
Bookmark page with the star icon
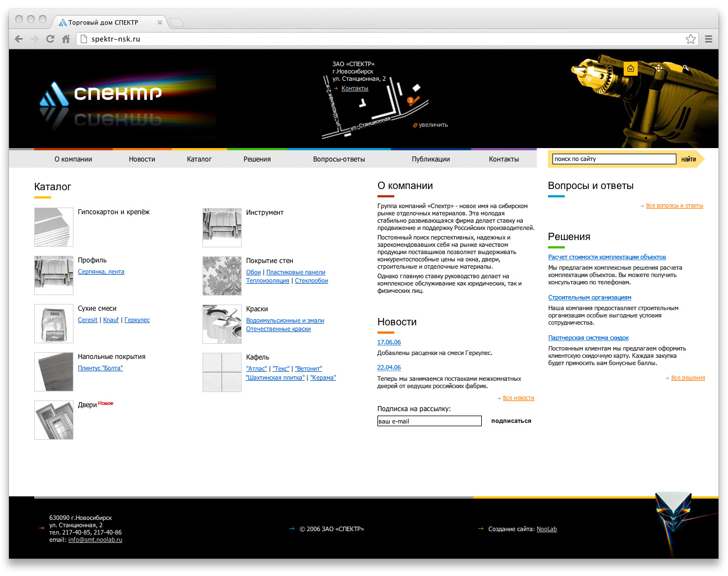coord(691,39)
